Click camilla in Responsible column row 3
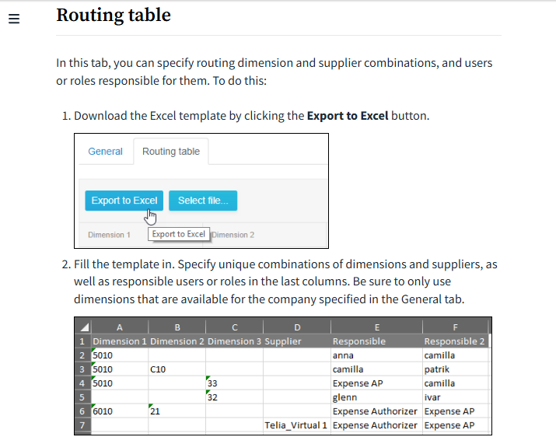The width and height of the screenshot is (556, 437). 377,369
